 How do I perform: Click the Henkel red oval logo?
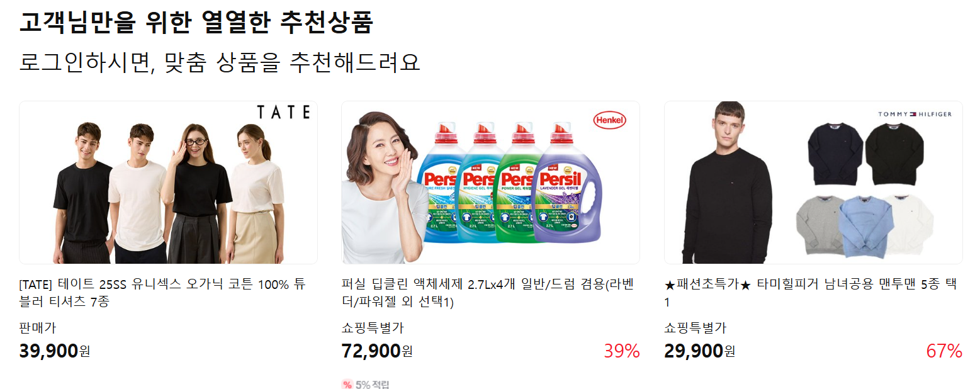609,119
